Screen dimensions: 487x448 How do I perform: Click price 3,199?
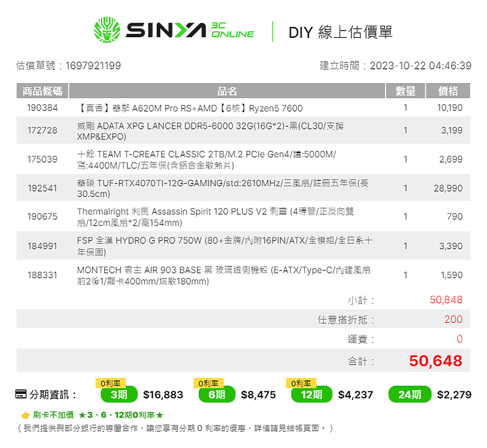click(452, 130)
